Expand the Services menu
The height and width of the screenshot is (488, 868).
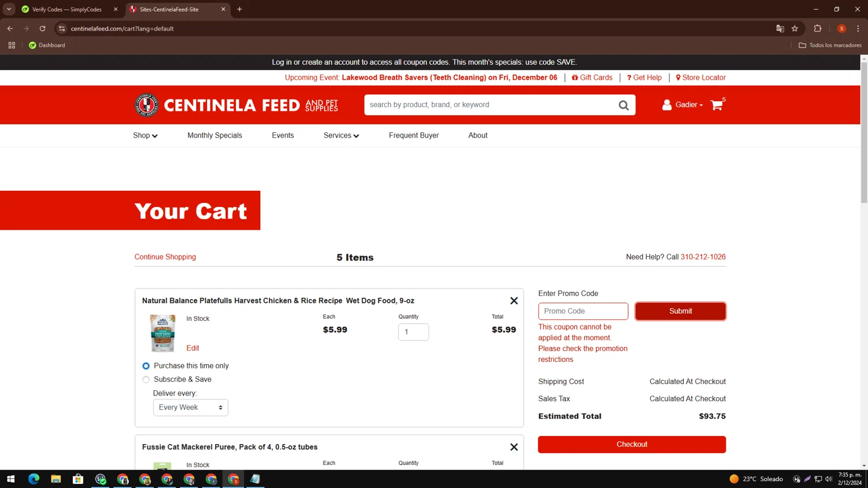pyautogui.click(x=341, y=135)
